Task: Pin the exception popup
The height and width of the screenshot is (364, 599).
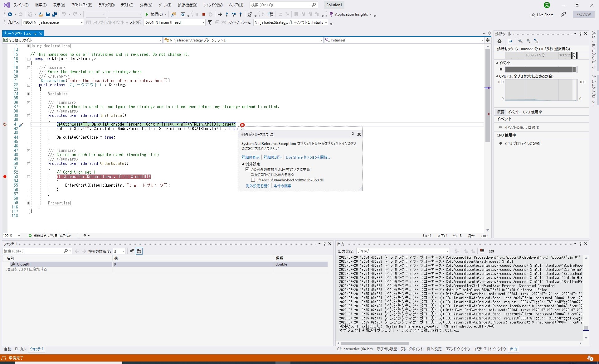Action: tap(353, 134)
